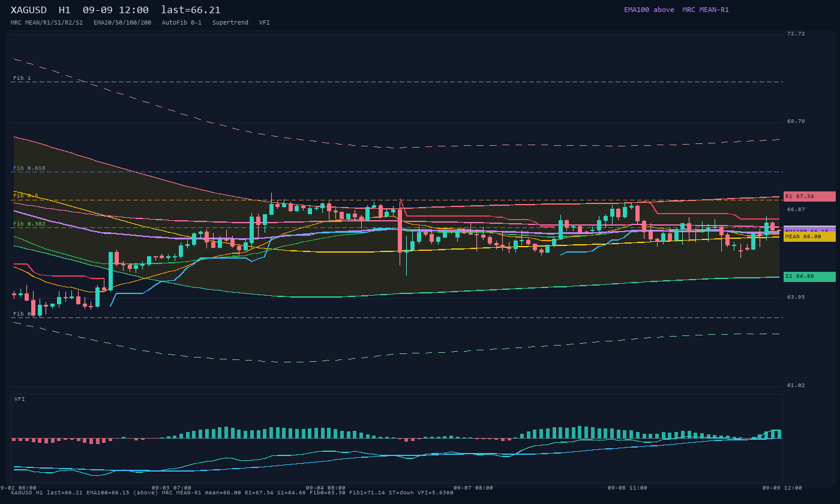Screen dimensions: 840x504
Task: Select the "Supertrend" indicator legend
Action: [230, 23]
